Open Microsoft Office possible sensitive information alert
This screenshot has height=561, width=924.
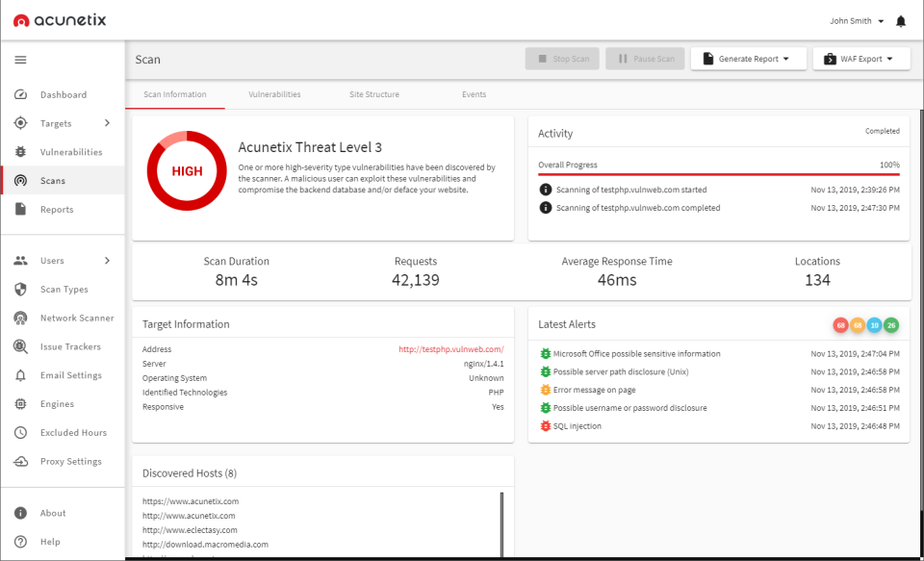tap(636, 354)
